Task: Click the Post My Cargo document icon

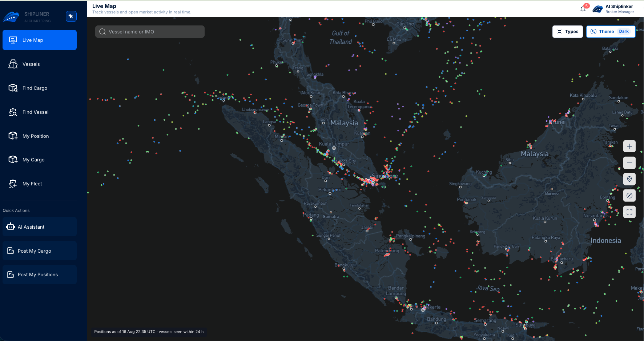Action: pos(11,251)
